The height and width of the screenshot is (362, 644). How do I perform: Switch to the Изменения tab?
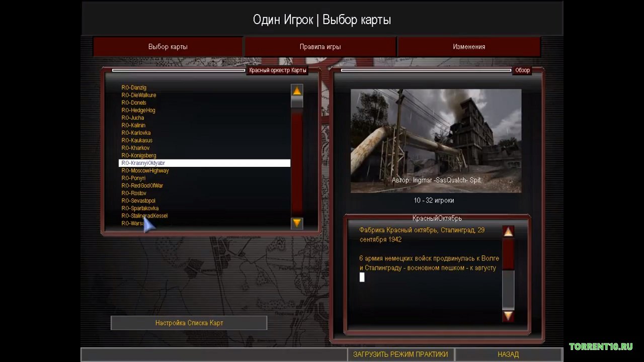point(468,47)
